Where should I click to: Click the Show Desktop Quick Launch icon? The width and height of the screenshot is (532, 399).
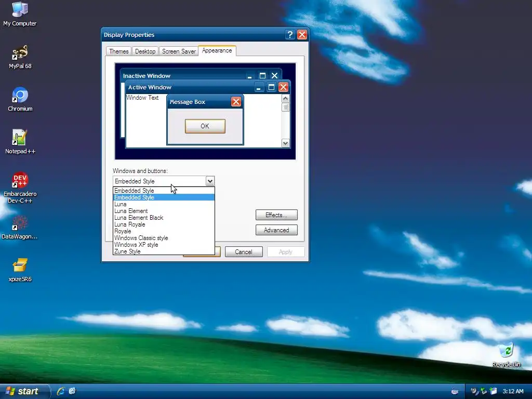(72, 391)
